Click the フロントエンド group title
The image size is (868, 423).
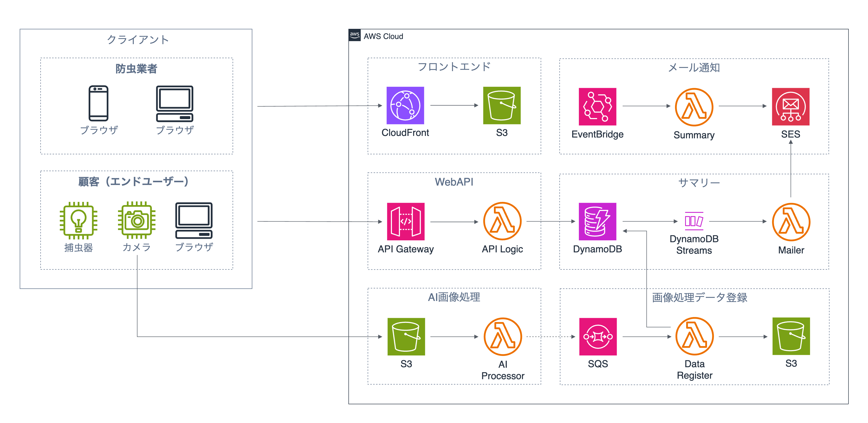454,67
